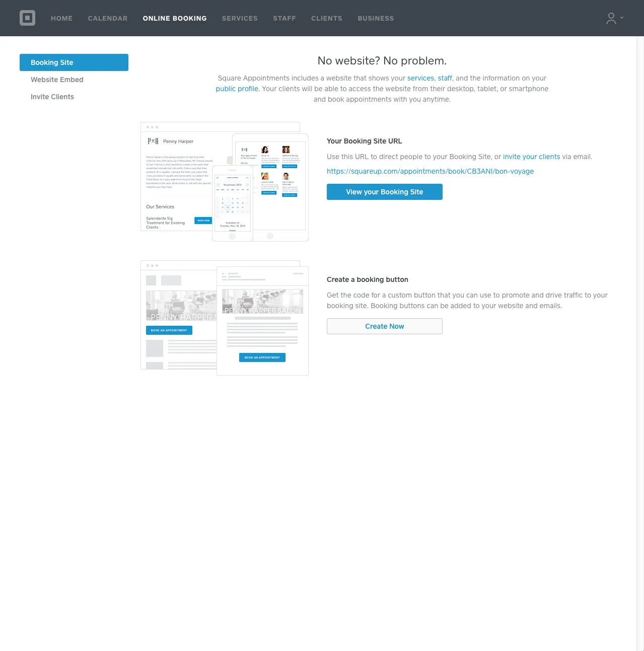Click the Square logo icon

pyautogui.click(x=27, y=18)
